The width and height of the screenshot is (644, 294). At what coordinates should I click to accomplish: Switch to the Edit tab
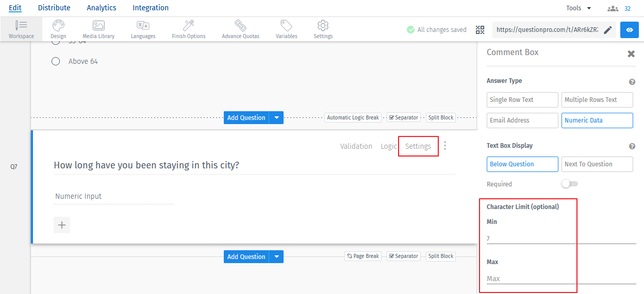coord(15,8)
